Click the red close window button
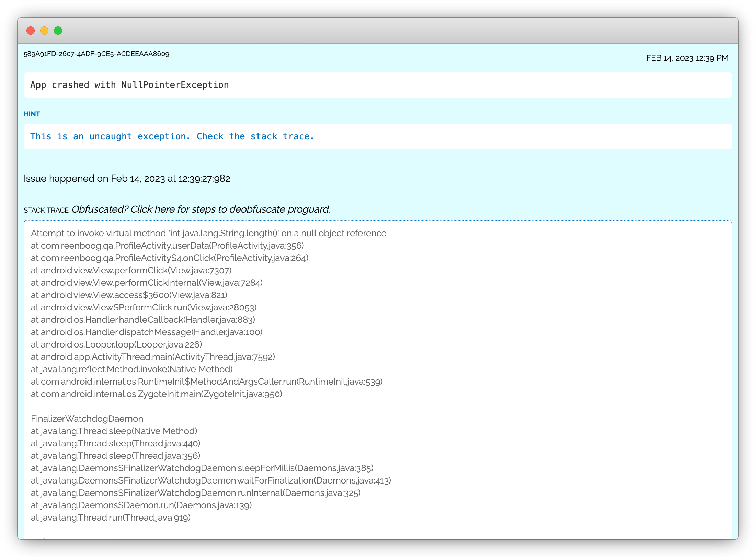 pos(31,31)
